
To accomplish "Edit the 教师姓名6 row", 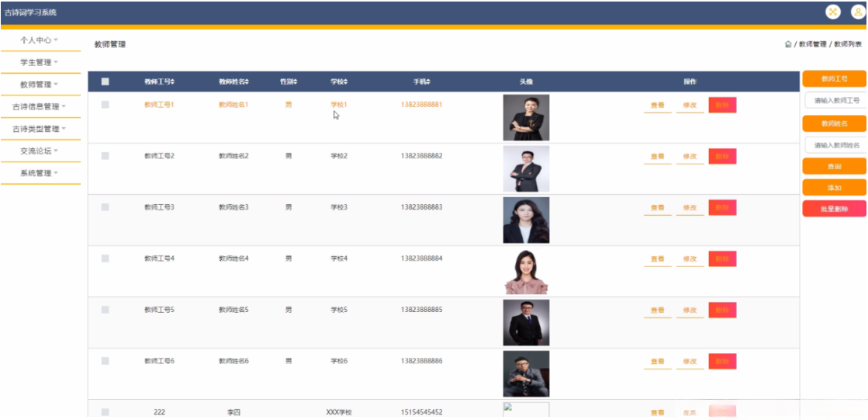I will click(690, 362).
